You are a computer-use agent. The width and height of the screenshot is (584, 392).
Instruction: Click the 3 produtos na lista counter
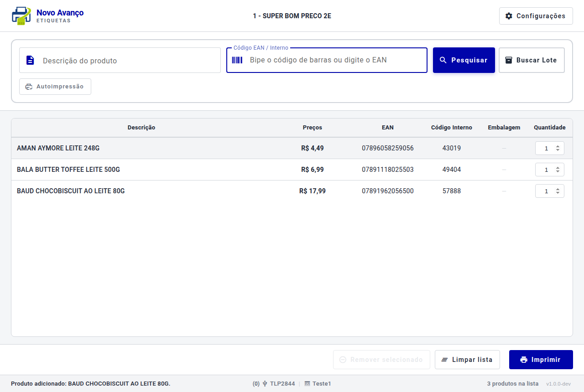[513, 384]
